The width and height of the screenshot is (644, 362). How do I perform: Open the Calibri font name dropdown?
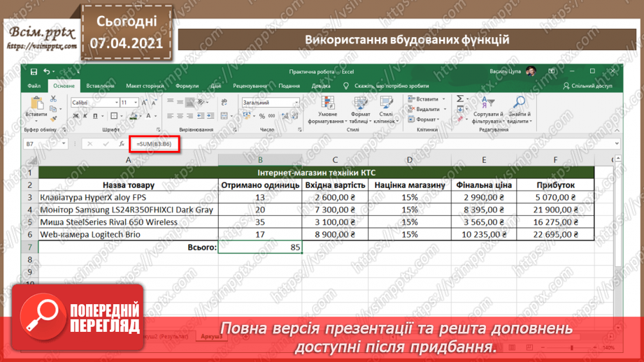[117, 103]
